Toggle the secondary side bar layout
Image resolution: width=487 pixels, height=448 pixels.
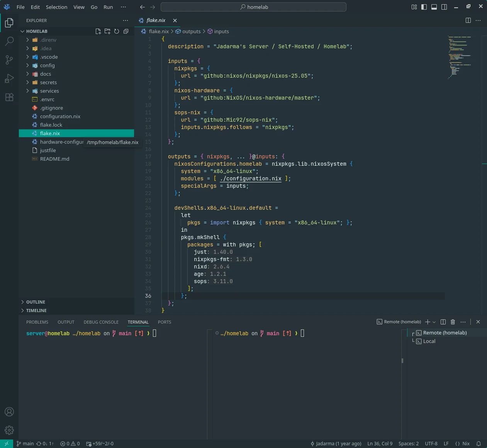coord(444,7)
